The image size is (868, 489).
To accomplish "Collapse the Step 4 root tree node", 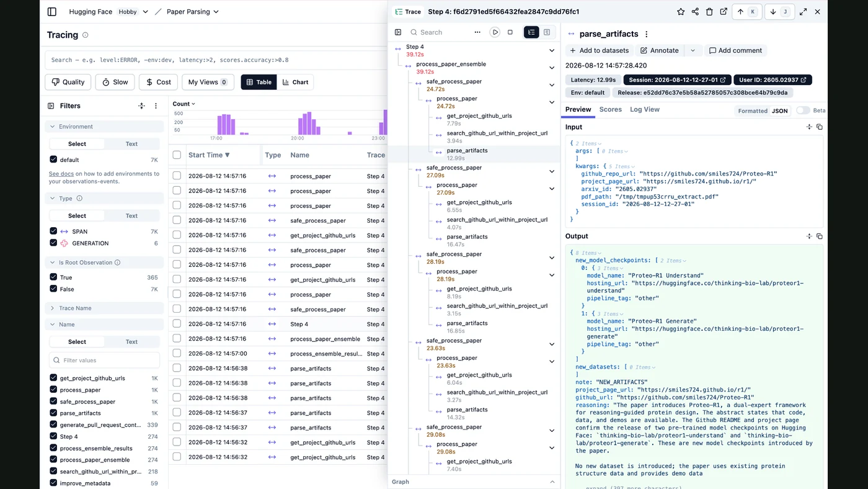I will tap(552, 50).
